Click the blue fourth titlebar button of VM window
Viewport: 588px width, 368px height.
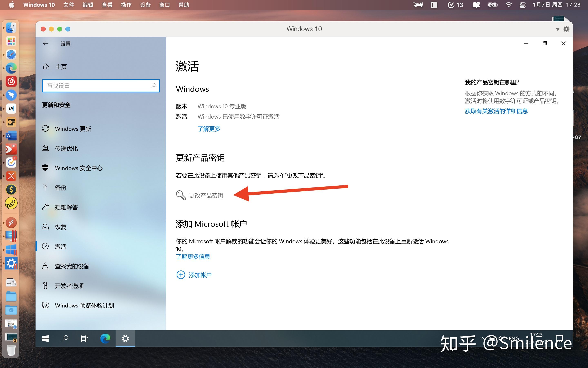point(68,29)
